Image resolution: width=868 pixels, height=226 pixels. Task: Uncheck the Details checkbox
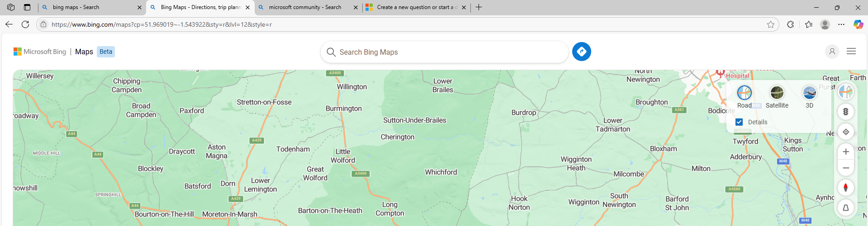click(739, 122)
